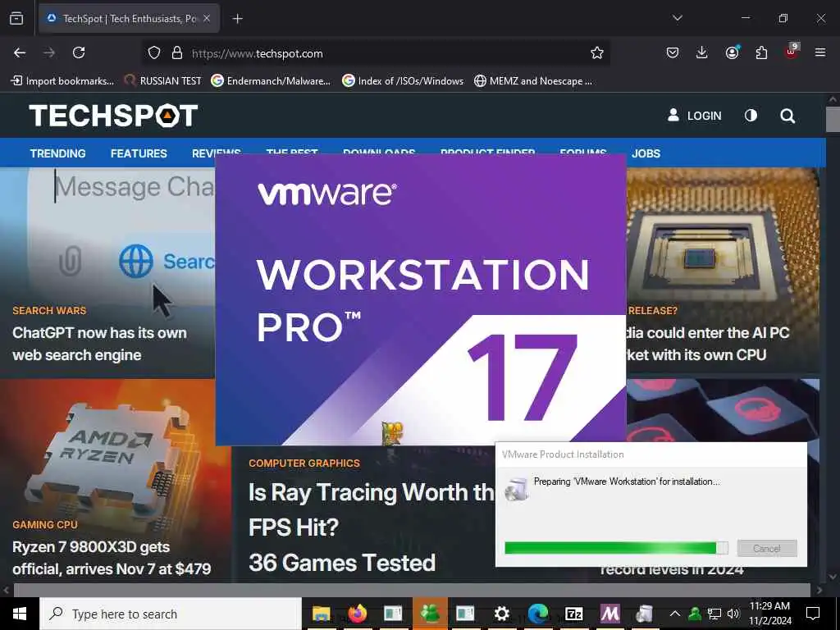Click the VMware installation progress bar
840x630 pixels.
coord(617,548)
